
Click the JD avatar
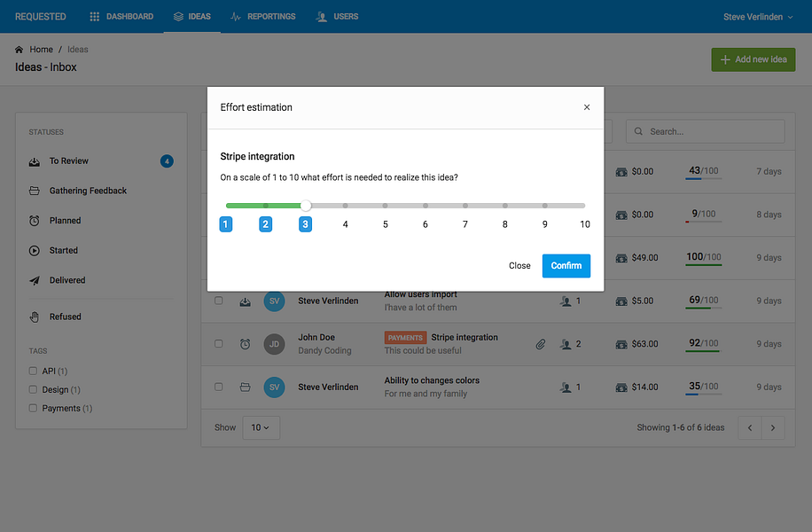click(274, 344)
